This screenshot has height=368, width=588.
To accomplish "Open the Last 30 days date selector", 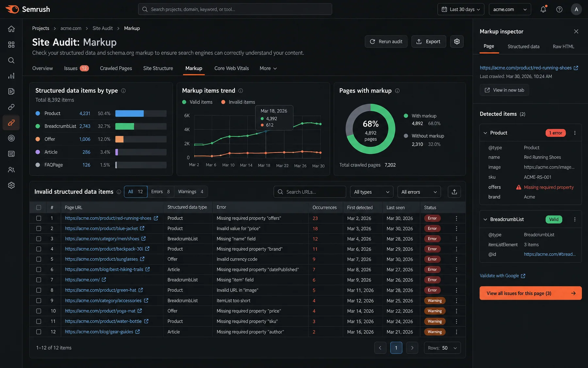I will [x=461, y=9].
